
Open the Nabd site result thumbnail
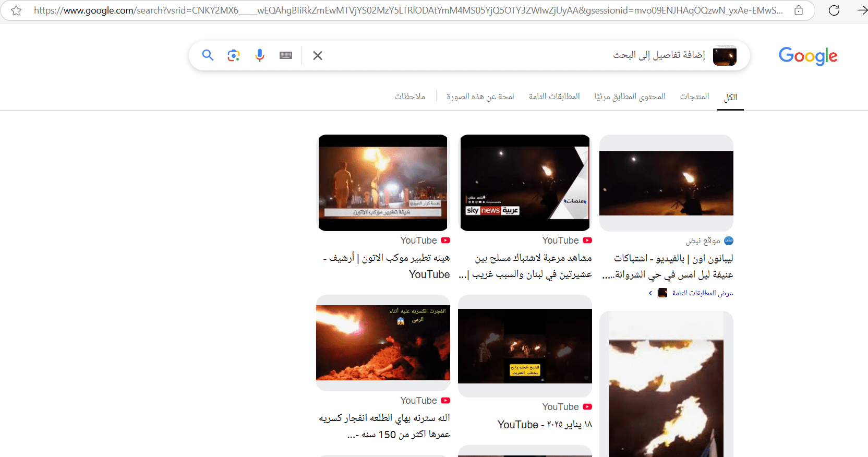tap(666, 183)
